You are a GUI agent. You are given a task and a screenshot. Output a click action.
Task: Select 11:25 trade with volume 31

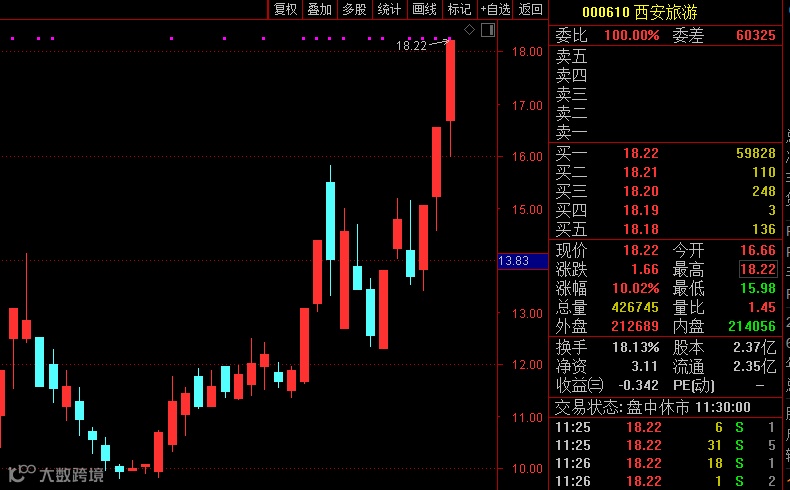(666, 446)
